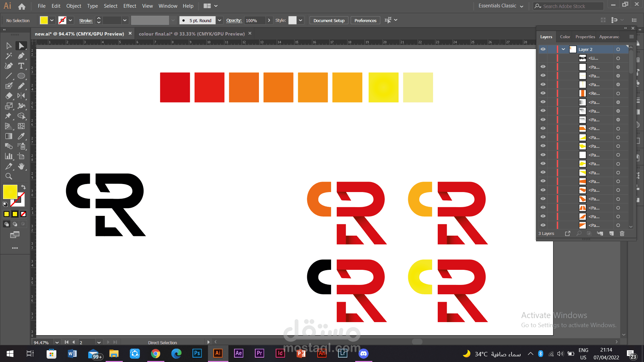Select the Hand tool
This screenshot has height=362, width=644.
tap(21, 166)
